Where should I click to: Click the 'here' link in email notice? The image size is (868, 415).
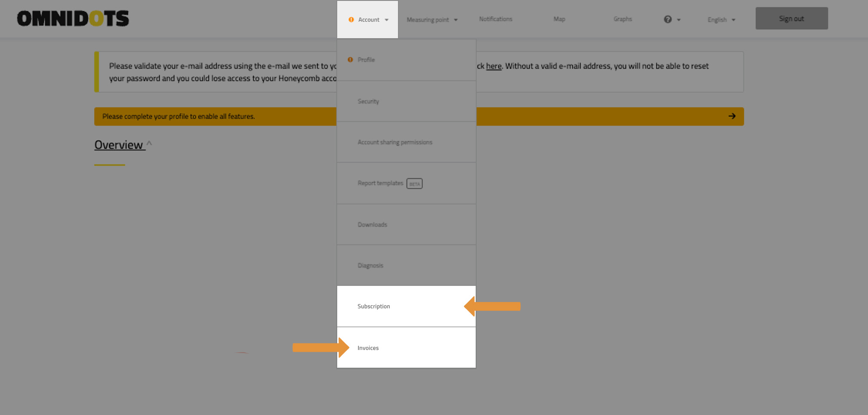click(x=493, y=66)
